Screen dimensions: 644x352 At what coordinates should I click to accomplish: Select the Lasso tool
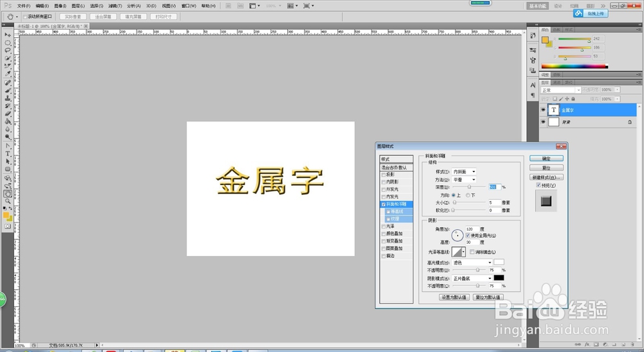pos(8,50)
